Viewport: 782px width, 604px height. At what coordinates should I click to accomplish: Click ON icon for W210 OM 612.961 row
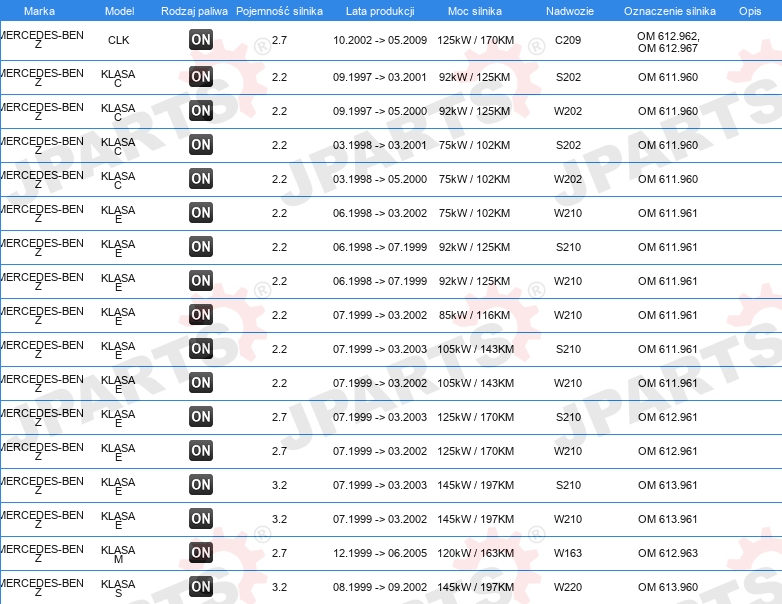[201, 450]
